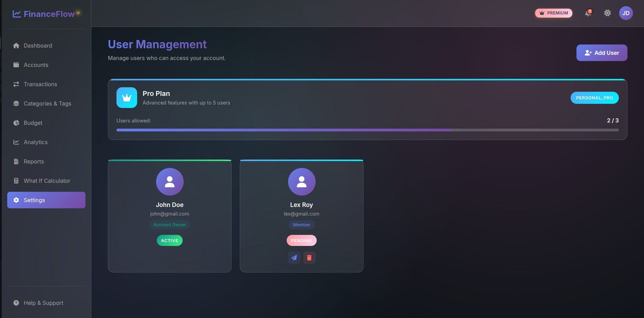Click the Pro Plan crown icon
The height and width of the screenshot is (318, 644).
pos(127,98)
